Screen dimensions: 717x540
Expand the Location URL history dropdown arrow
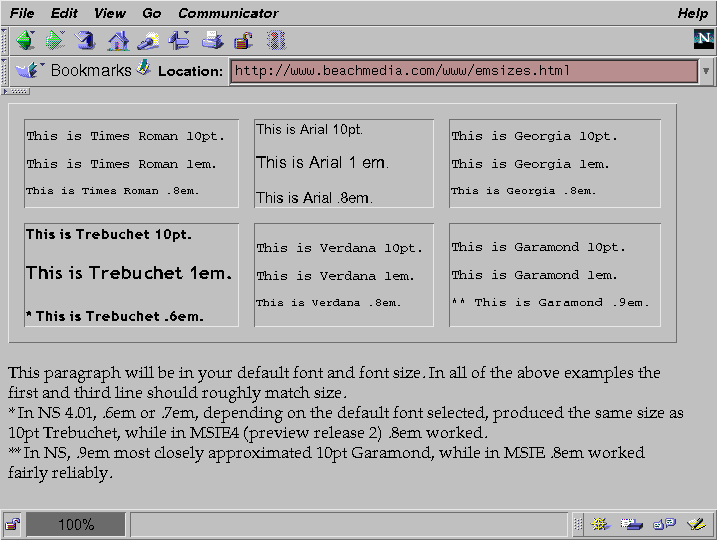click(x=706, y=71)
